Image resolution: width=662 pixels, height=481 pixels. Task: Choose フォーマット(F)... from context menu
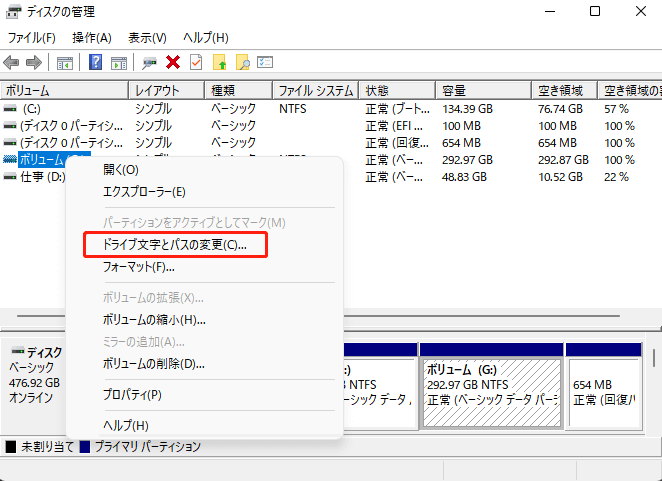(x=139, y=267)
